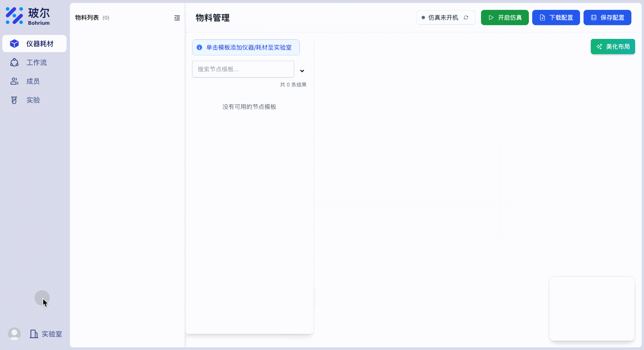Click the user avatar in bottom corner
Screen dimensions: 644x350
click(14, 334)
